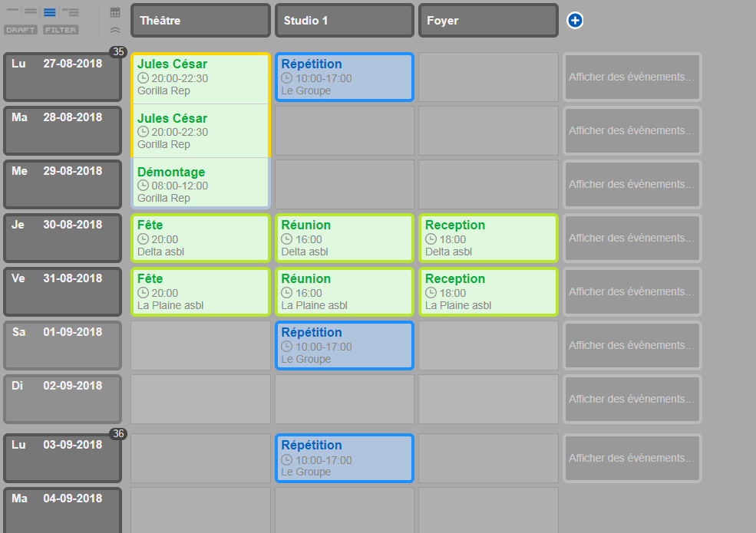Click empty Foyer cell for 02-09-2018
This screenshot has height=533, width=756.
pyautogui.click(x=488, y=399)
